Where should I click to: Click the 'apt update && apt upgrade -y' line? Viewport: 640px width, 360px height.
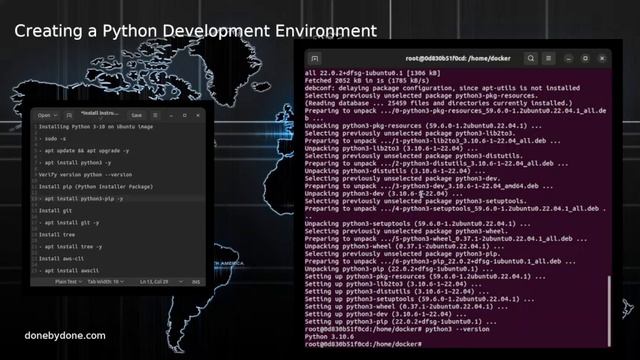(84, 151)
